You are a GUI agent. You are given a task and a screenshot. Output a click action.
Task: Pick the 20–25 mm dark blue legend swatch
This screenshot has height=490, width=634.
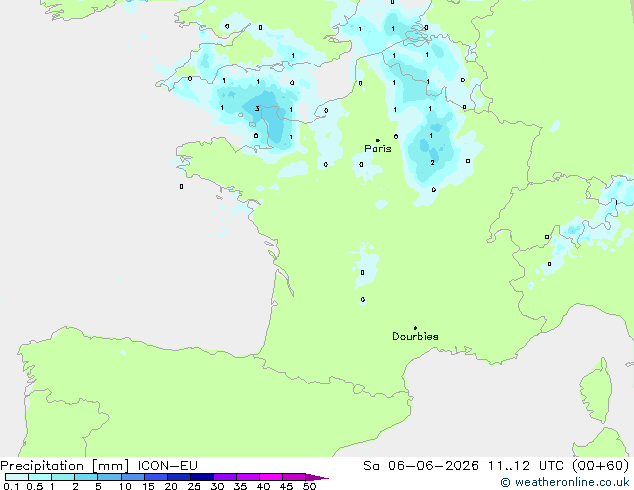pos(179,477)
